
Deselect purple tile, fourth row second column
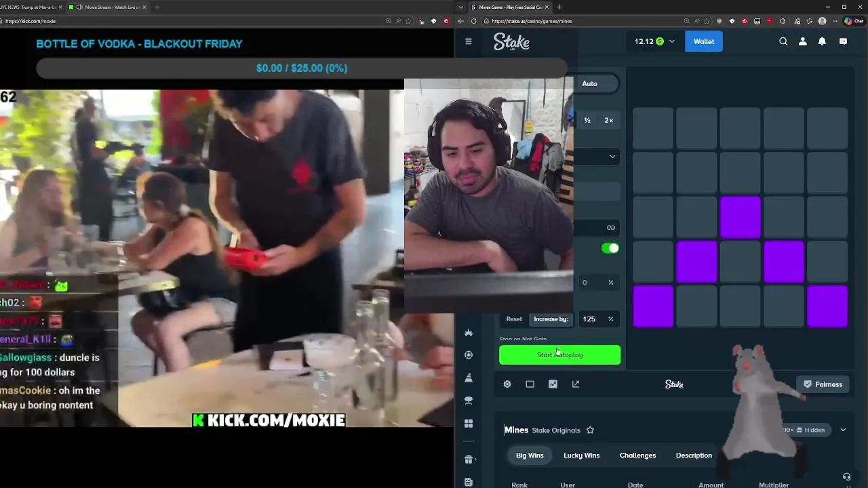[x=696, y=262]
